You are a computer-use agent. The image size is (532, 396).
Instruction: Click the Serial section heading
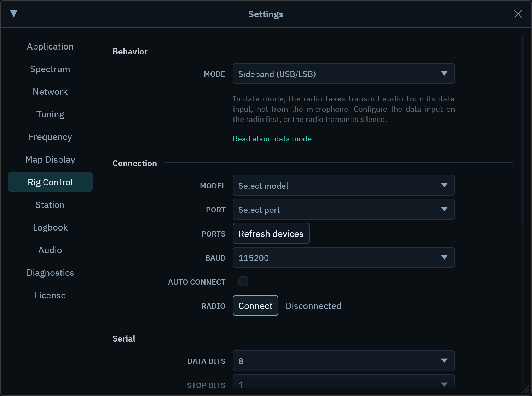click(x=124, y=339)
